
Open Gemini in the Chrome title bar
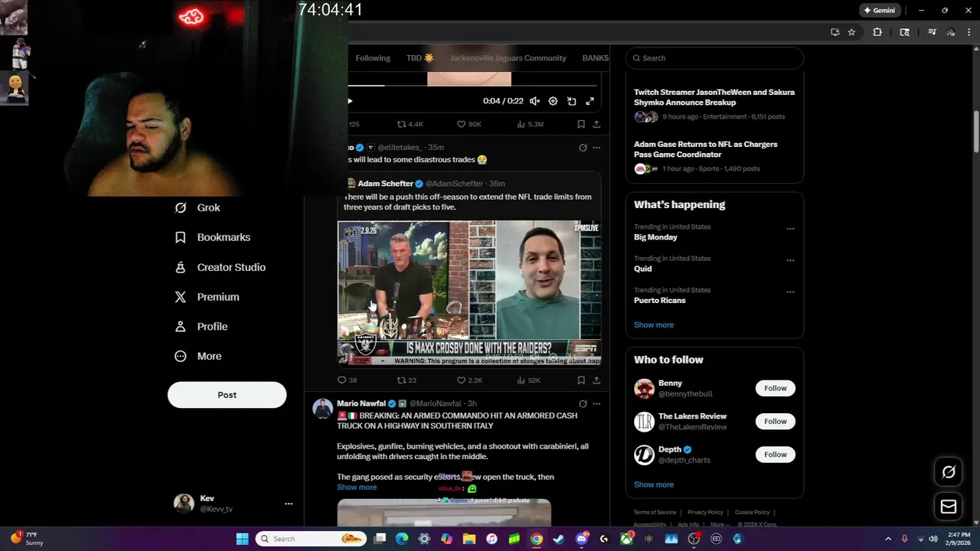coord(879,11)
